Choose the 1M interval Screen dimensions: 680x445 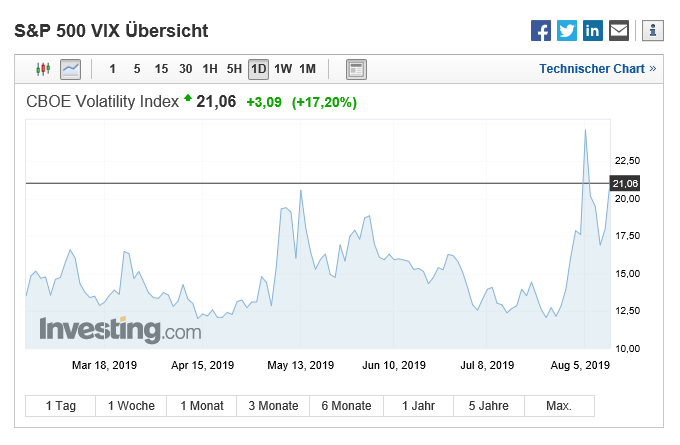tap(307, 69)
